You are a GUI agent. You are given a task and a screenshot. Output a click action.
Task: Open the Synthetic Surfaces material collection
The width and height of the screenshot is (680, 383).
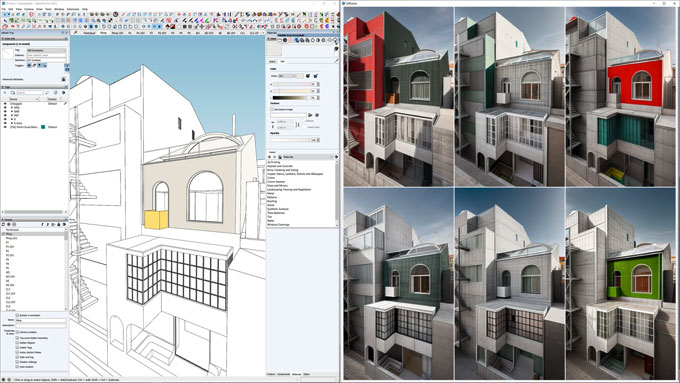pos(278,209)
